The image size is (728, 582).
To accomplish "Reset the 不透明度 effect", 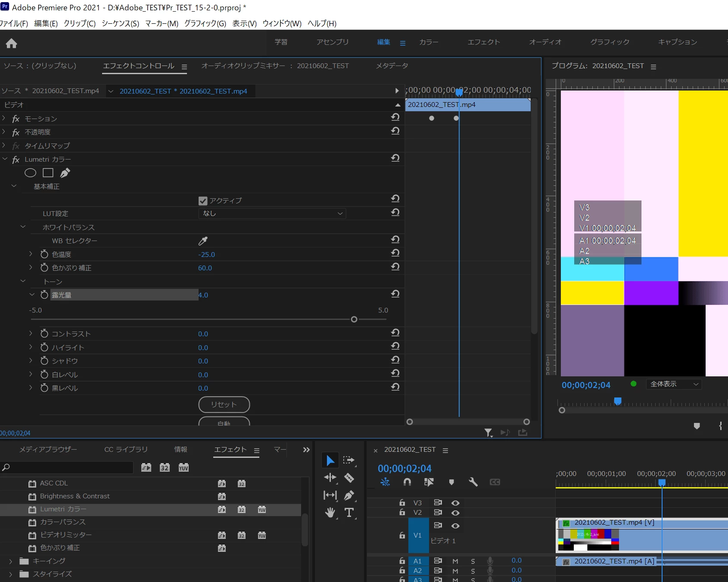I will 395,131.
